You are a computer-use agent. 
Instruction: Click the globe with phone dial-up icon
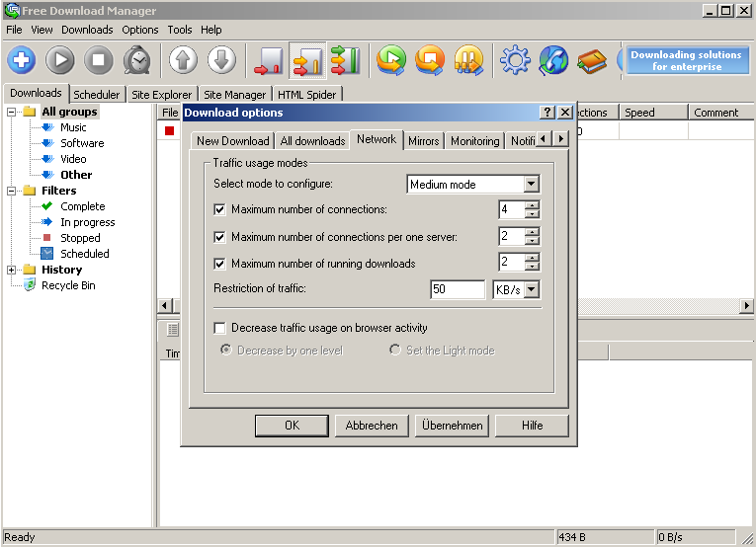553,60
